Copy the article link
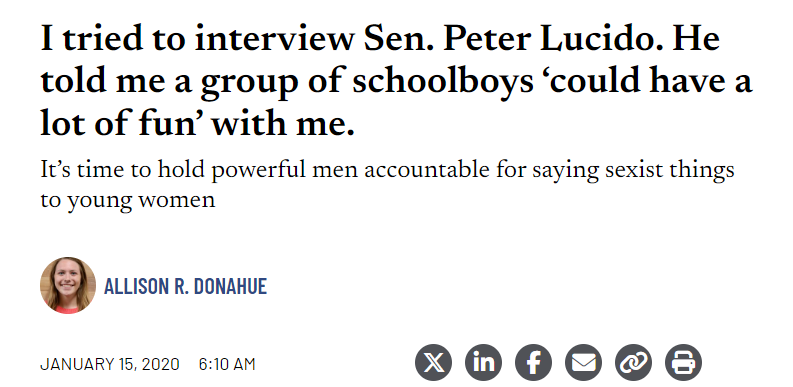 [634, 363]
